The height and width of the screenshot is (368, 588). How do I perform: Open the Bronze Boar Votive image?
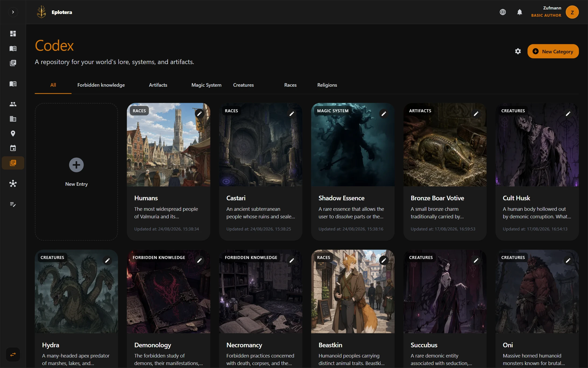pyautogui.click(x=445, y=145)
